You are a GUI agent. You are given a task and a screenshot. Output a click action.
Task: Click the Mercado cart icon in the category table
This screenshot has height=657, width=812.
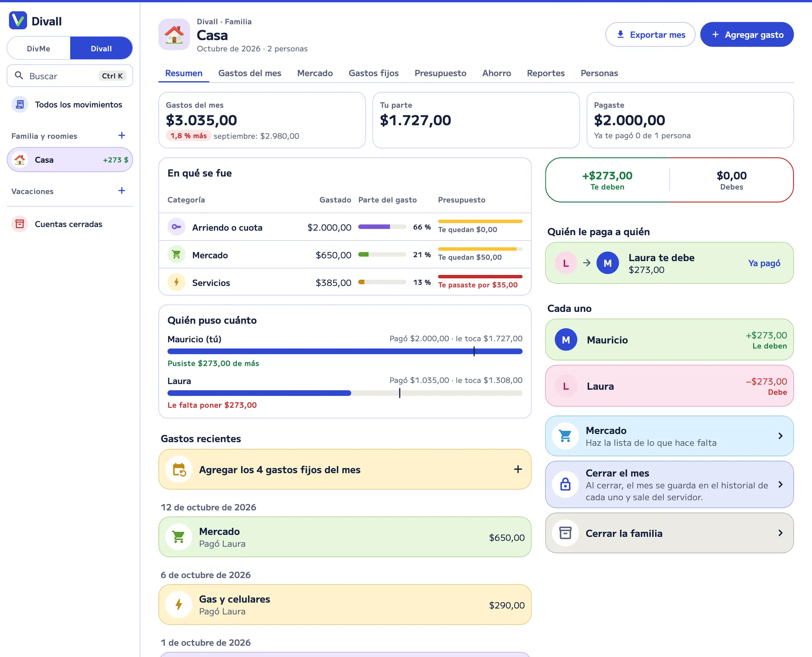176,254
